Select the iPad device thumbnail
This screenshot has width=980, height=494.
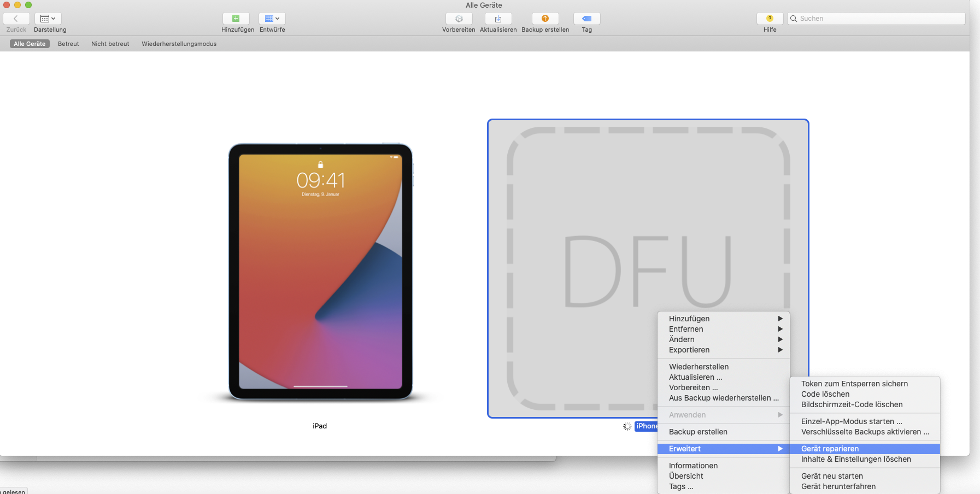click(x=320, y=272)
